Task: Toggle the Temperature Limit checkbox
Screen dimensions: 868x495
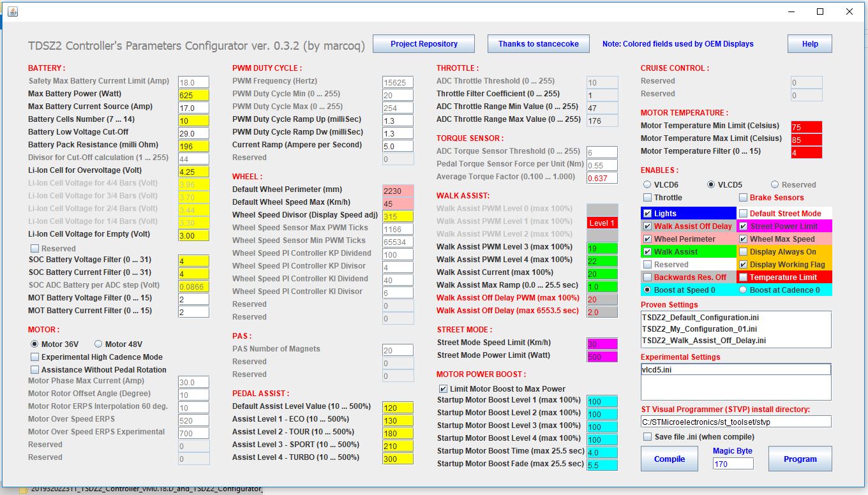Action: point(743,277)
